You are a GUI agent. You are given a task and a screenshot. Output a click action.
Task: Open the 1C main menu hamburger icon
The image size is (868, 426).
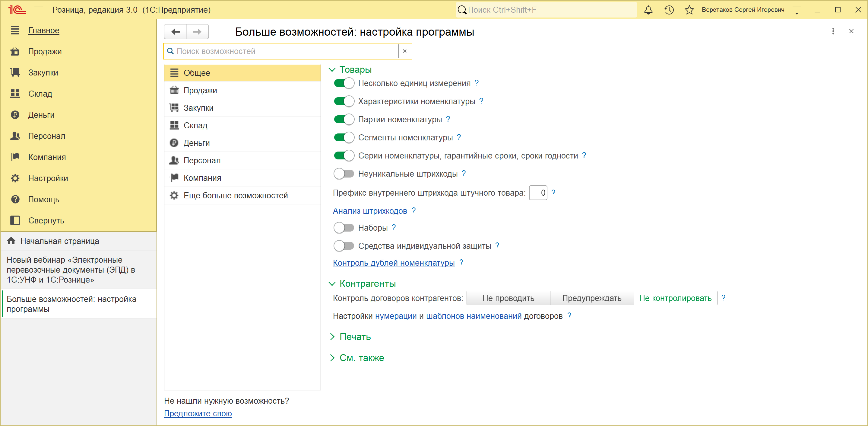coord(39,10)
